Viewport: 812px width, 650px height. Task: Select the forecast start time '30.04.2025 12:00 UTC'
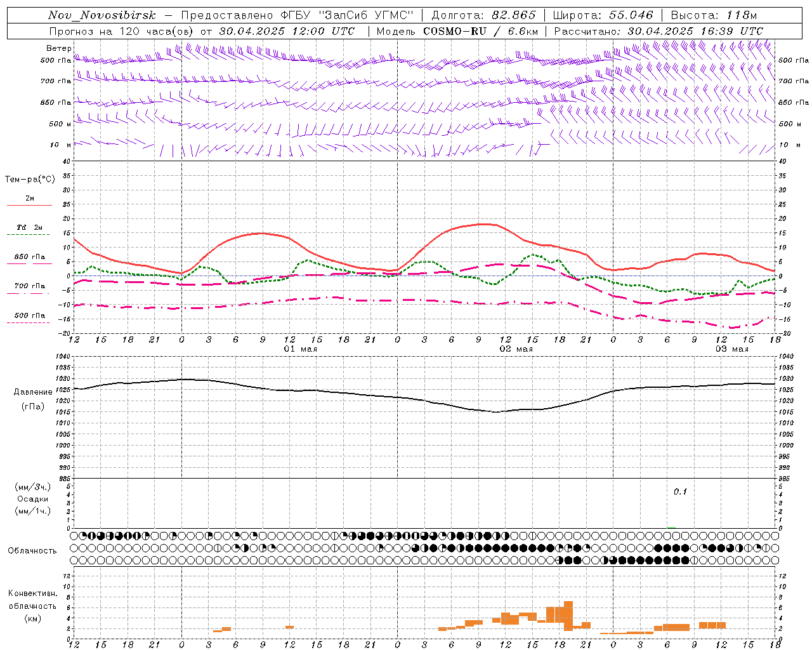pyautogui.click(x=287, y=31)
